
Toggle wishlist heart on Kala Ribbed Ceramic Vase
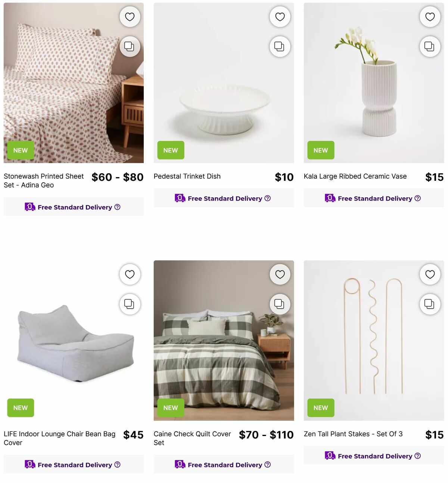(x=430, y=17)
